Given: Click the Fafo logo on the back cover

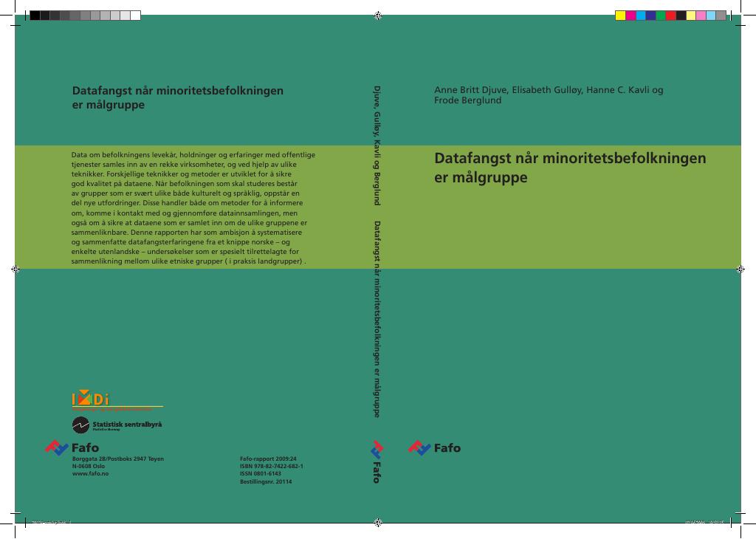Looking at the screenshot, I should (72, 448).
